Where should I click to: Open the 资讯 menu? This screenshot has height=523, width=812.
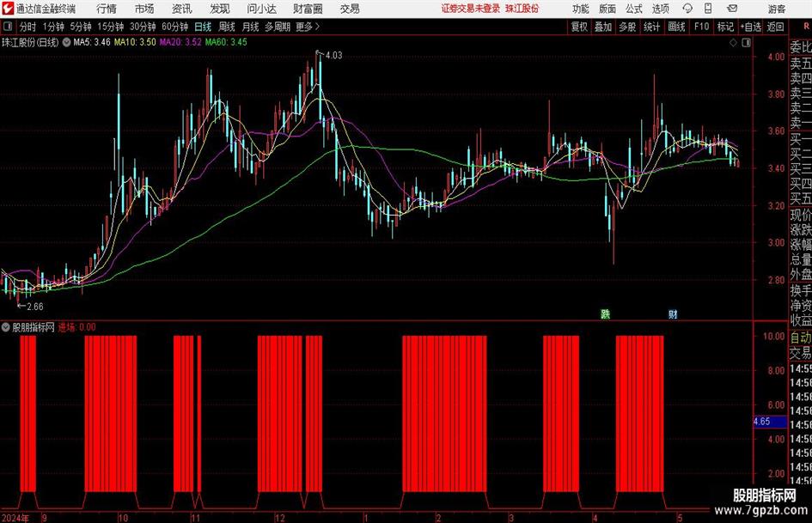[182, 9]
